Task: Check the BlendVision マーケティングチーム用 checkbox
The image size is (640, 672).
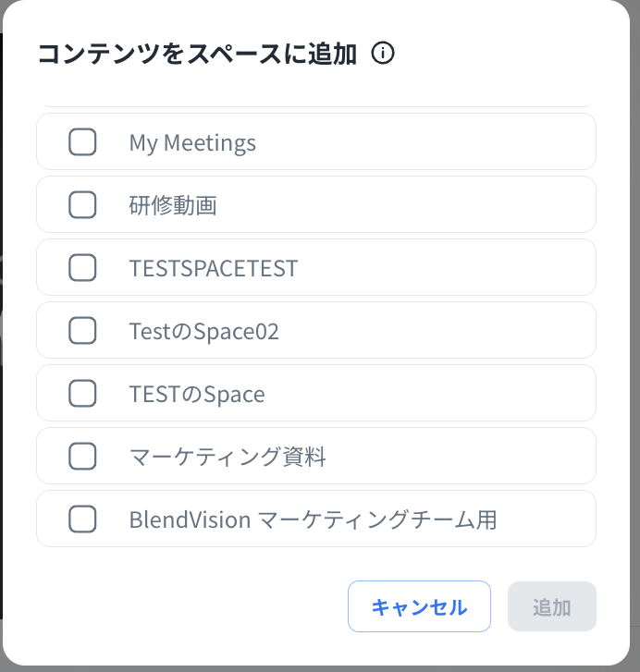Action: click(x=82, y=519)
